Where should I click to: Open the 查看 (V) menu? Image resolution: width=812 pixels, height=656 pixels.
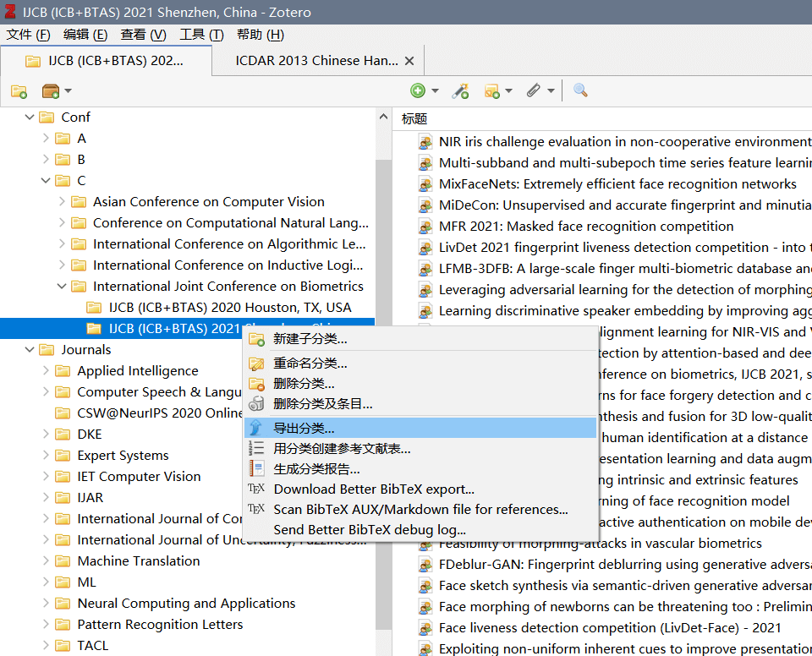(x=144, y=35)
